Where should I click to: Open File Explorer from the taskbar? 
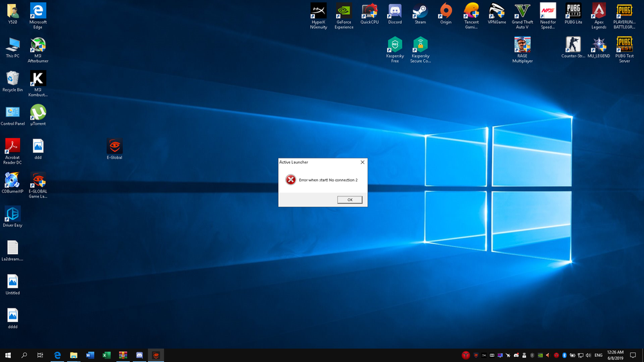[x=73, y=355]
